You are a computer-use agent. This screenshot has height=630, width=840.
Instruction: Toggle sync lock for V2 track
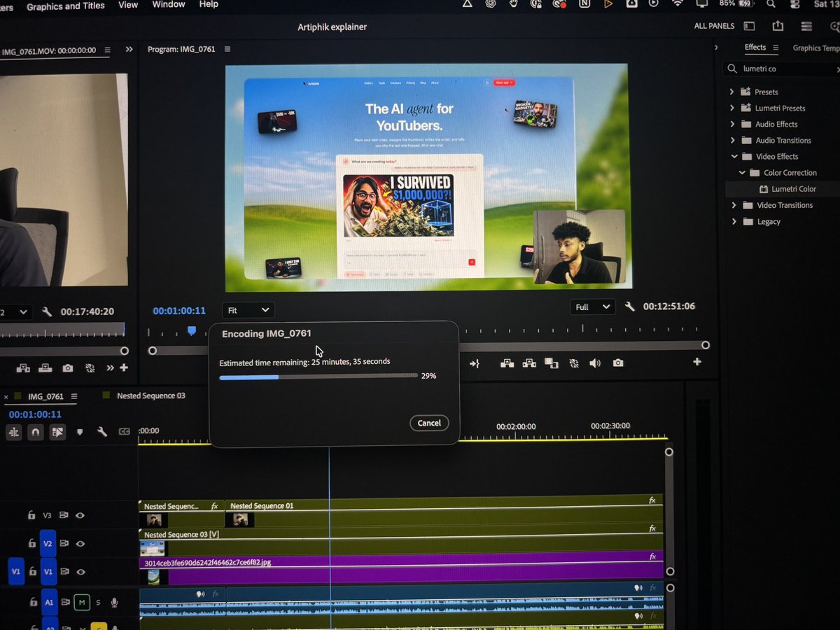[x=64, y=543]
